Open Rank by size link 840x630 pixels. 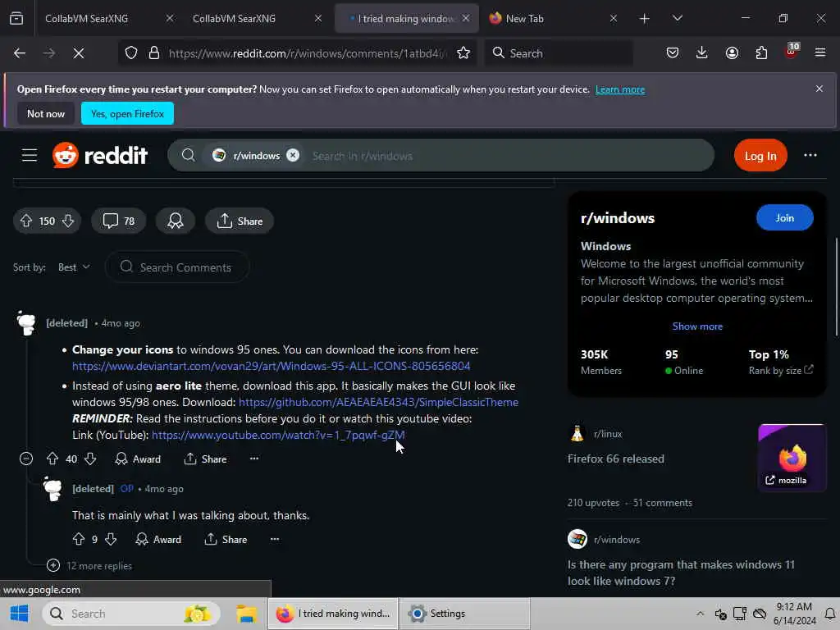tap(781, 370)
